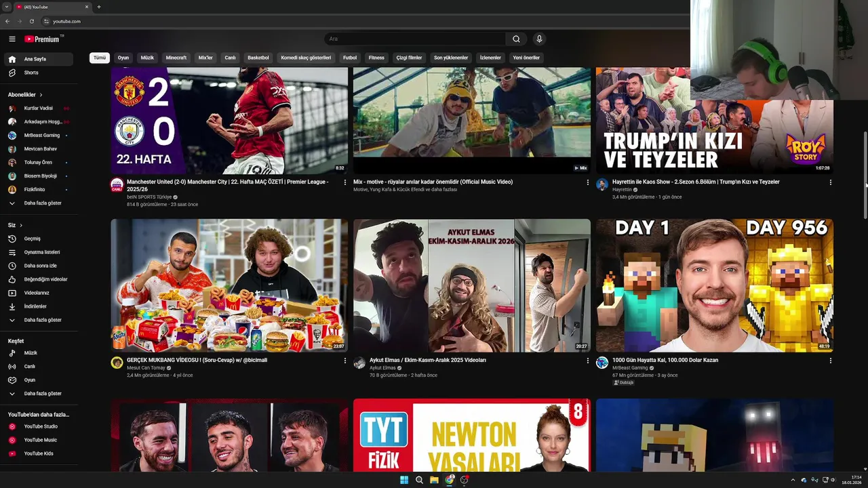Open Oyun under Keşfet
The height and width of the screenshot is (488, 868).
click(x=39, y=380)
